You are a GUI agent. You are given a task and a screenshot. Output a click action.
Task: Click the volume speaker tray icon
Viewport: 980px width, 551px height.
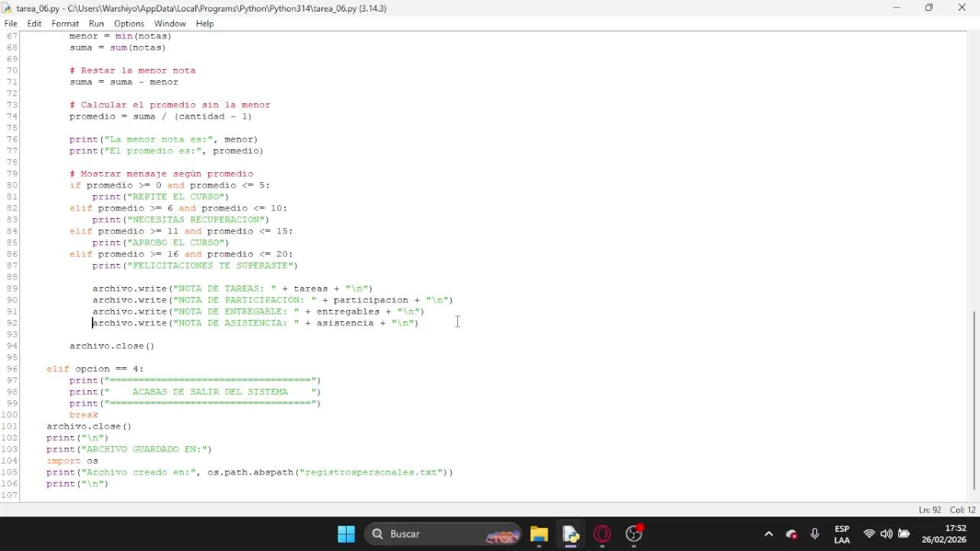pos(887,534)
